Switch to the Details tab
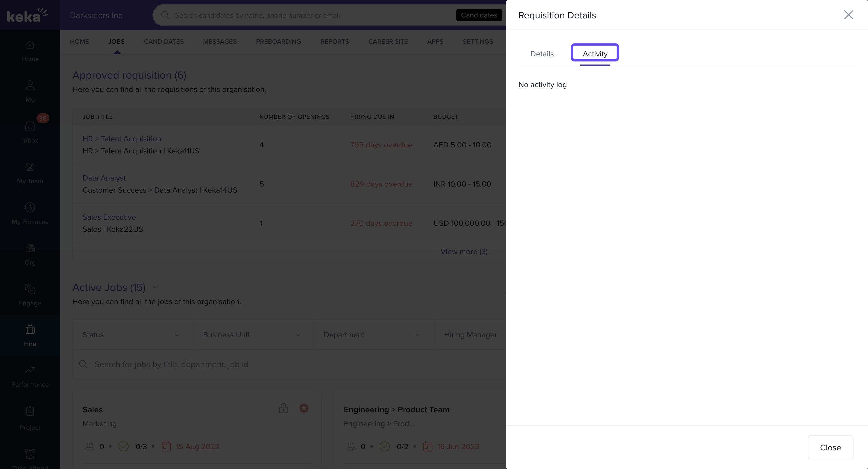Image resolution: width=868 pixels, height=469 pixels. pos(542,54)
